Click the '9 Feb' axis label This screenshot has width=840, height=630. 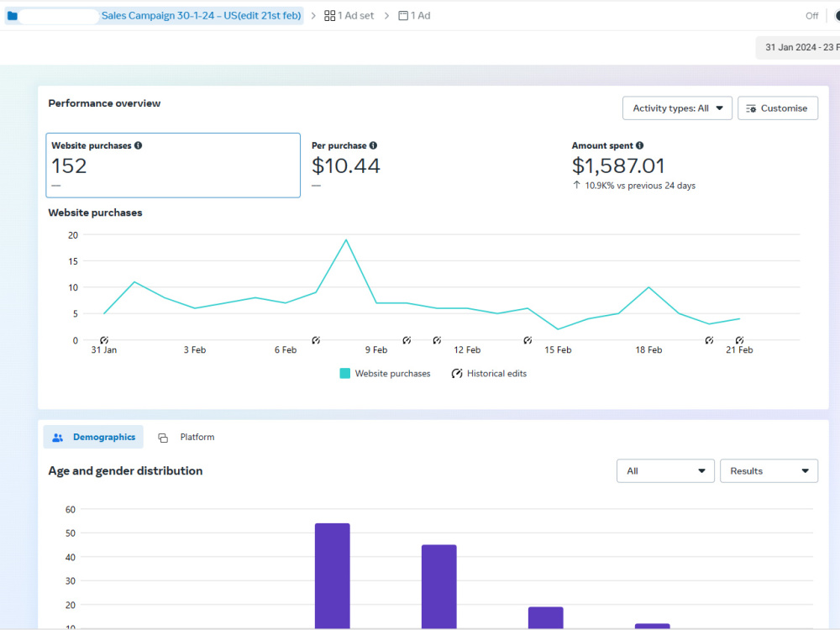(376, 349)
